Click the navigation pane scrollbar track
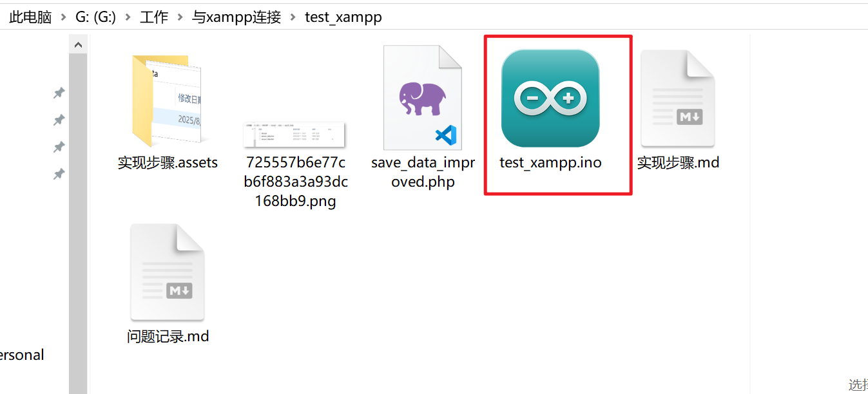Viewport: 868px width, 394px height. click(x=78, y=223)
